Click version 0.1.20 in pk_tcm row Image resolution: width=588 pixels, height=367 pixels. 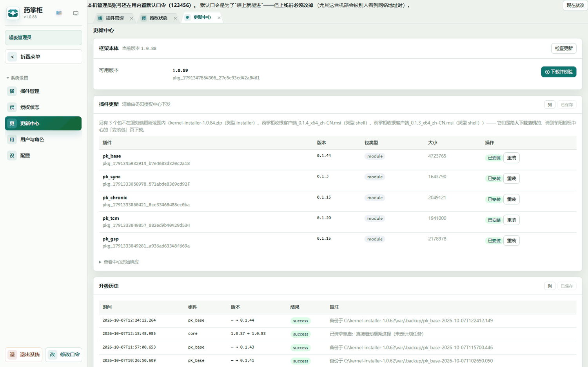pyautogui.click(x=324, y=218)
